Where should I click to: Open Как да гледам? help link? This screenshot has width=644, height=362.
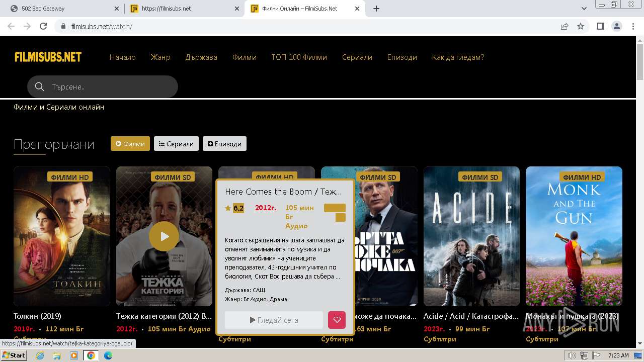click(x=458, y=57)
